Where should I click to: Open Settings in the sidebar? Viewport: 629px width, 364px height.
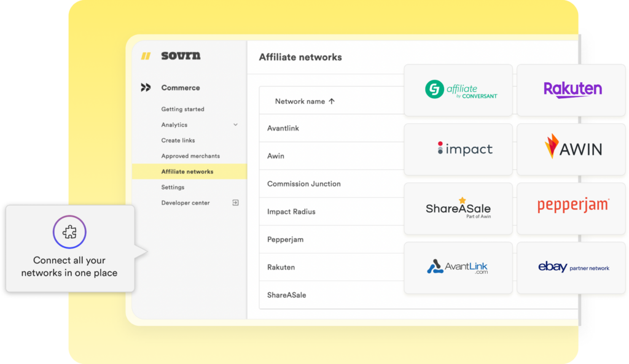click(173, 187)
